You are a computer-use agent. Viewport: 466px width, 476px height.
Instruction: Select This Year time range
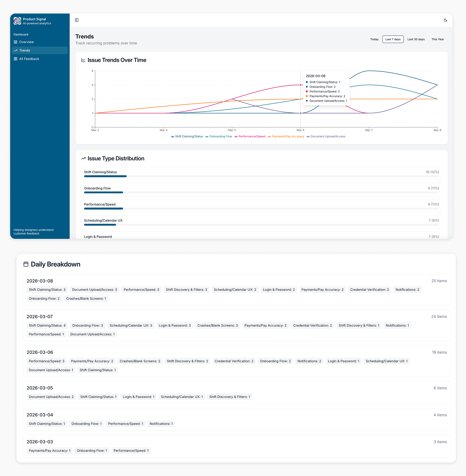pyautogui.click(x=437, y=39)
